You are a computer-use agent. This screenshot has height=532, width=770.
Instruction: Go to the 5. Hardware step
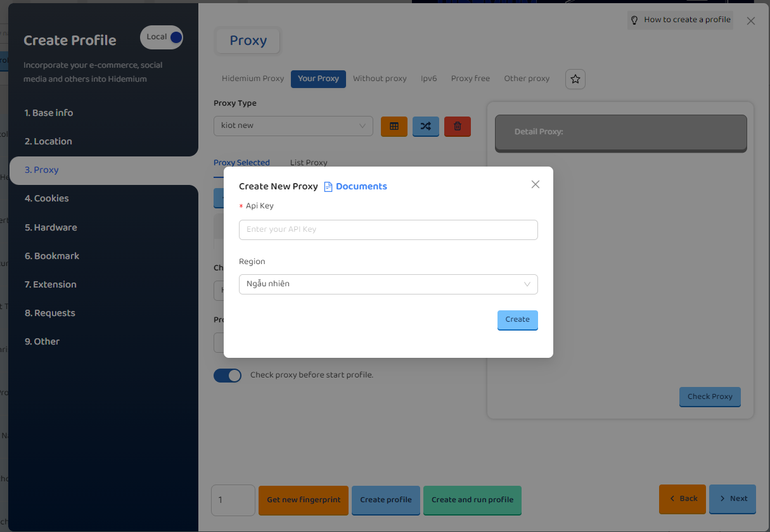51,227
